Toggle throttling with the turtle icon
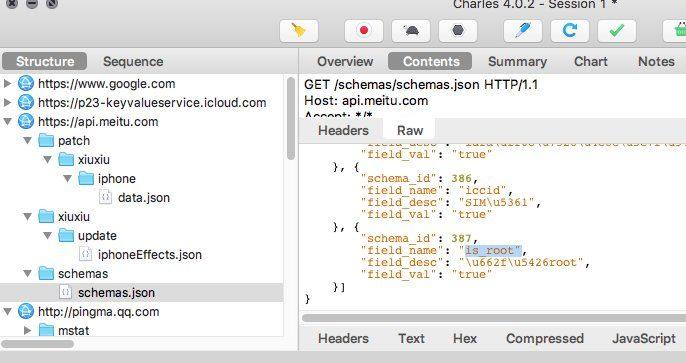Image resolution: width=686 pixels, height=363 pixels. click(411, 31)
